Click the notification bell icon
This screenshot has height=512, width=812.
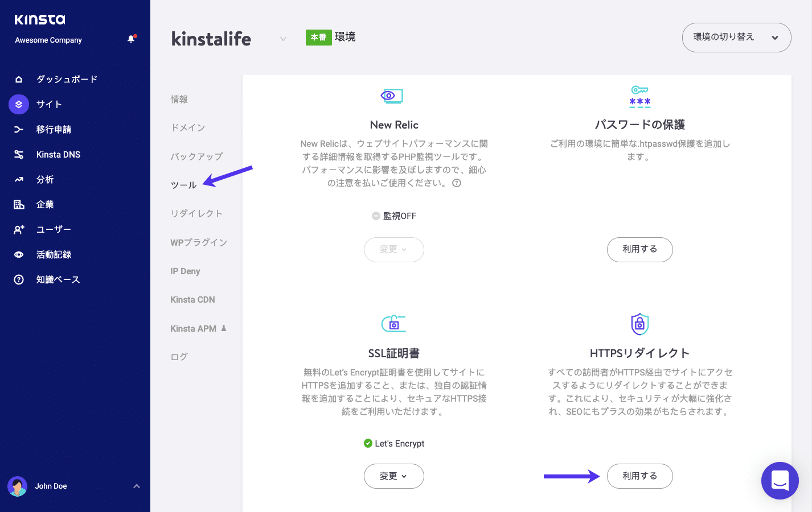pos(131,39)
